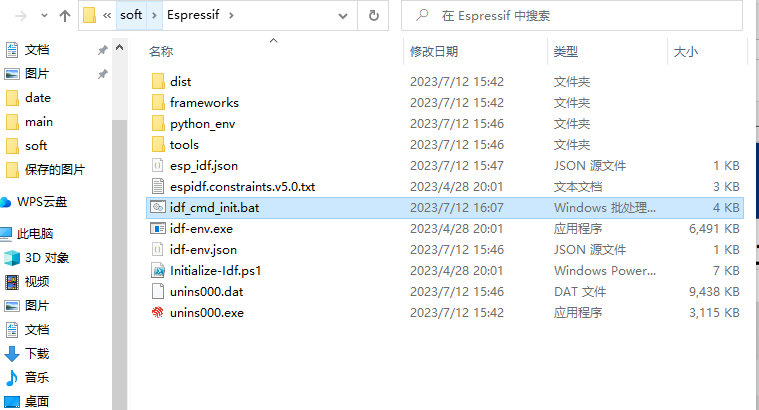Expand the recent locations dropdown arrow

(x=45, y=16)
